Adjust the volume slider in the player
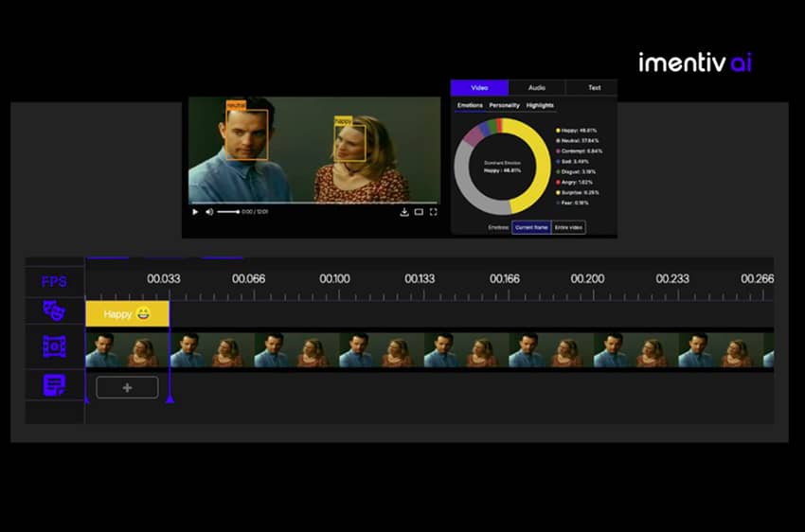 point(228,212)
